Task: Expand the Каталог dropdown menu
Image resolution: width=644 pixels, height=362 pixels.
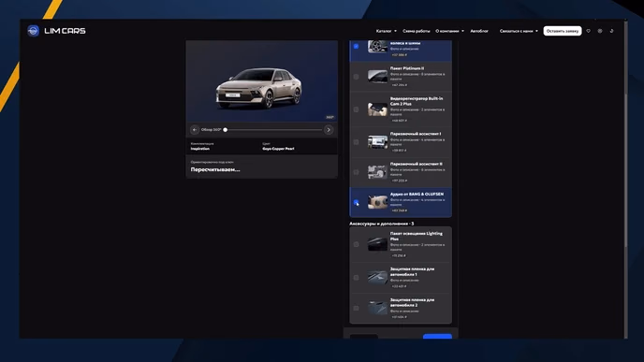Action: coord(386,31)
